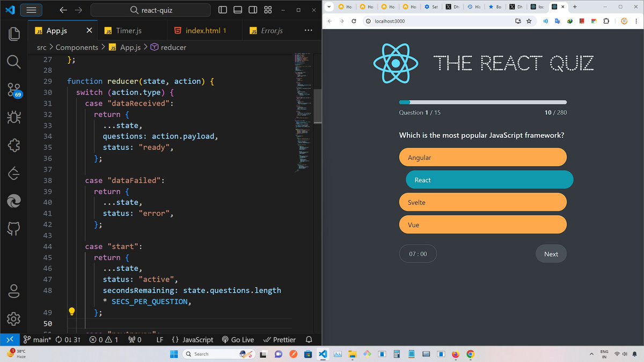Select the Angular answer option
644x362 pixels.
(x=482, y=158)
